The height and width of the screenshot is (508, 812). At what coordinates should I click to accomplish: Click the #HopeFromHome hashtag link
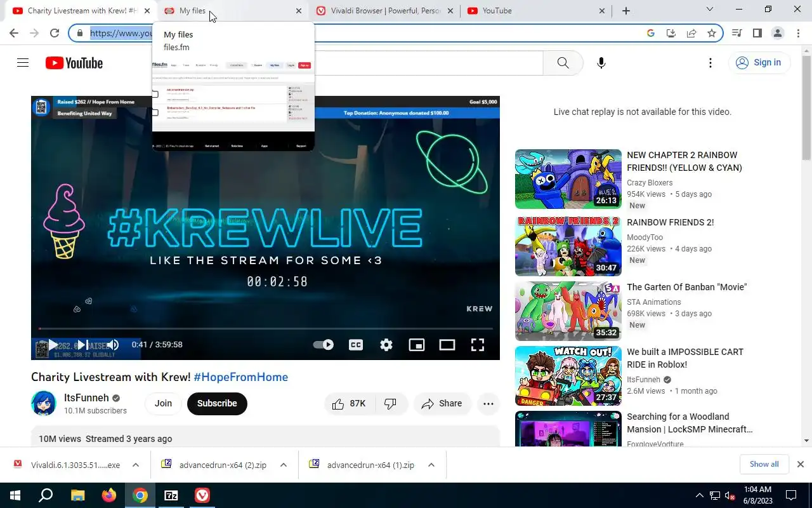pyautogui.click(x=241, y=377)
